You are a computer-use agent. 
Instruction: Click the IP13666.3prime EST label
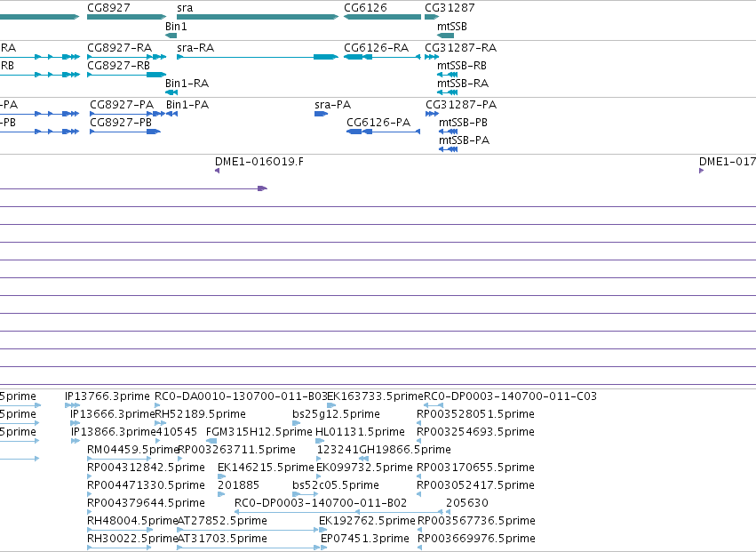click(x=113, y=414)
